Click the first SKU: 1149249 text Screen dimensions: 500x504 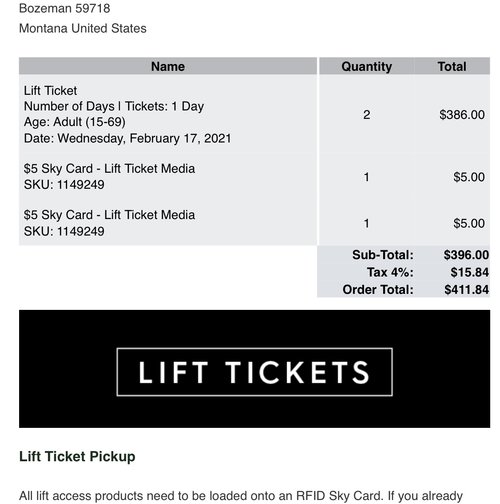[64, 185]
